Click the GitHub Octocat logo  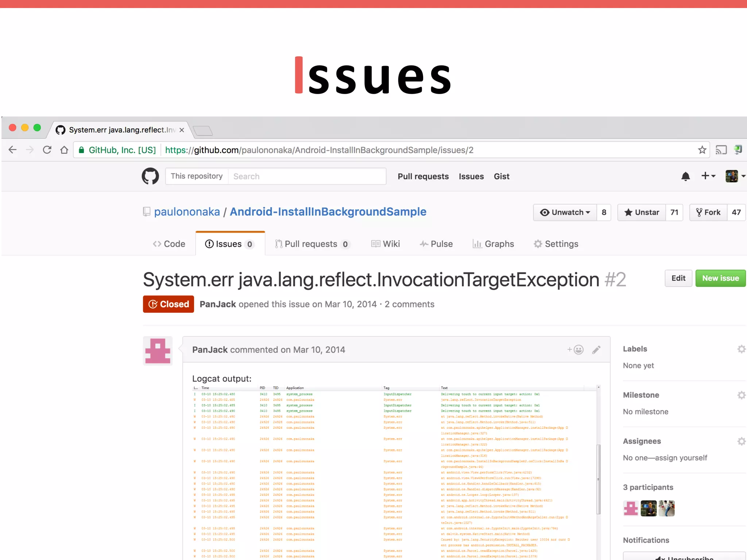(x=150, y=176)
